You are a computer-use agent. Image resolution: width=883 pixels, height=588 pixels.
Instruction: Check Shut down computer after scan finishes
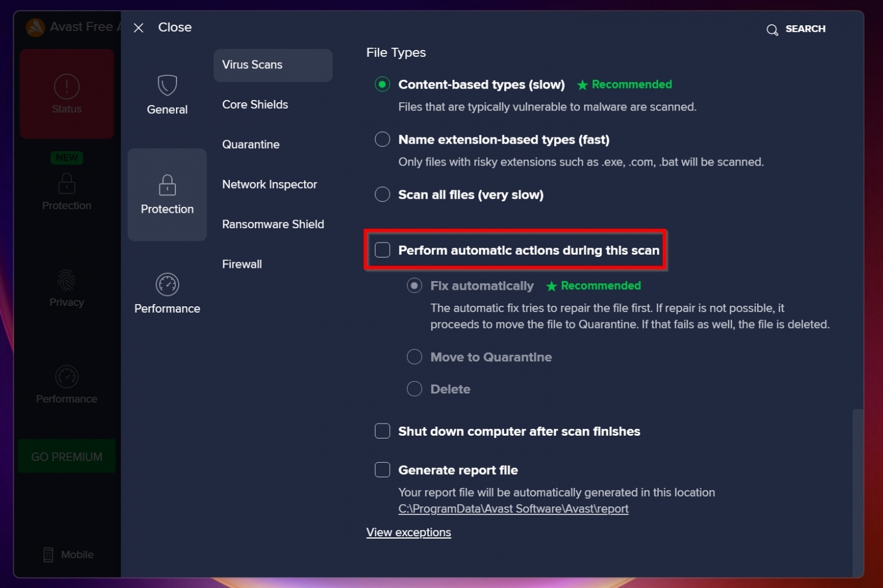[x=382, y=431]
